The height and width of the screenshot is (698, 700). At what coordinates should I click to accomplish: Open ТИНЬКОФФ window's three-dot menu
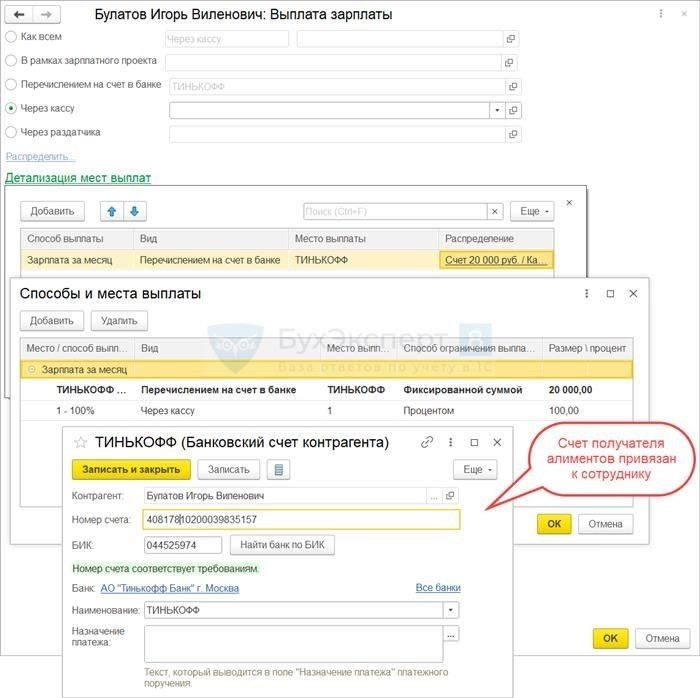click(x=450, y=442)
